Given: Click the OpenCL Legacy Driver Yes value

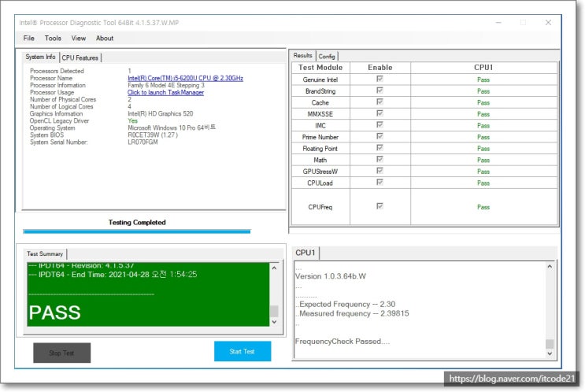Looking at the screenshot, I should click(x=132, y=121).
